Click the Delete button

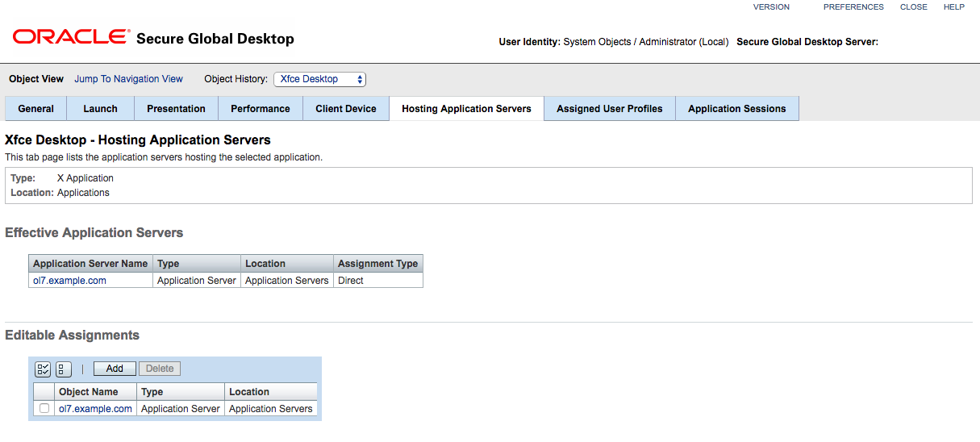[160, 369]
